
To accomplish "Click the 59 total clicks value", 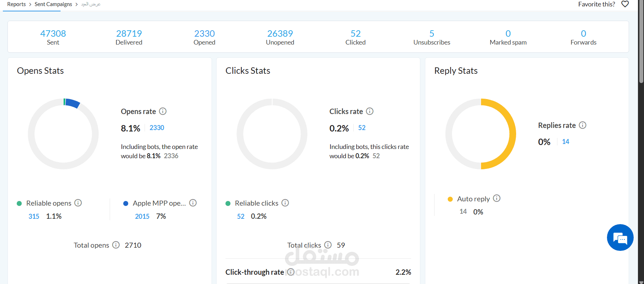I will point(341,245).
